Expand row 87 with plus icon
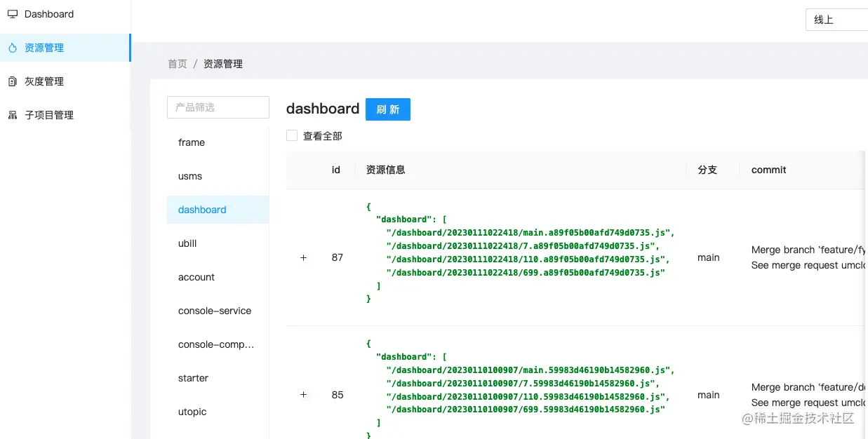 pos(304,257)
